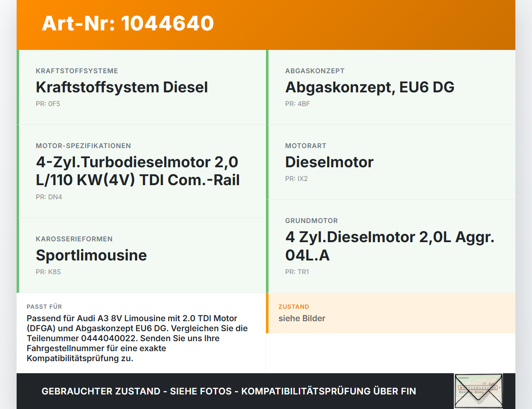Click the 'MOTOR-SPEZIFIKATIONEN' category label
This screenshot has width=532, height=409.
[83, 146]
